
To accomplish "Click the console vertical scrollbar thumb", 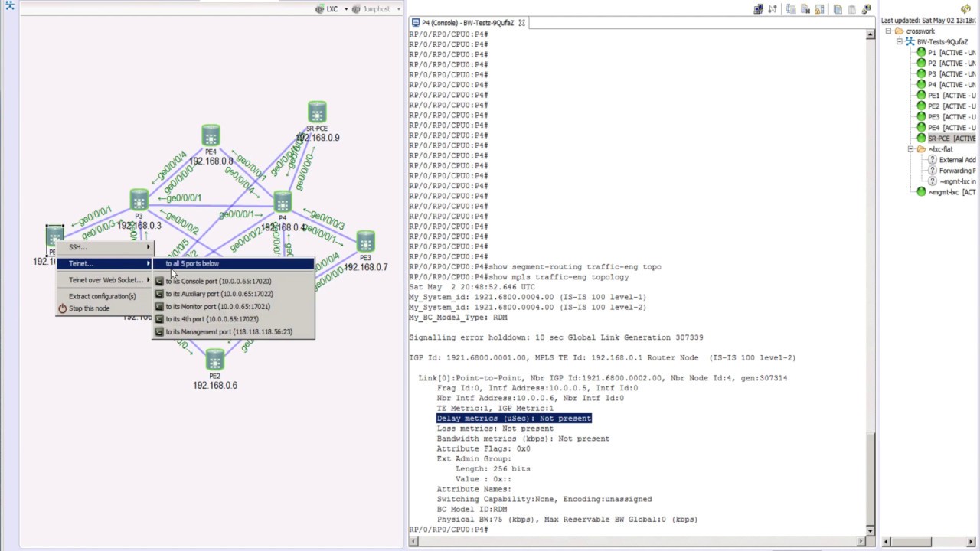I will tap(871, 480).
